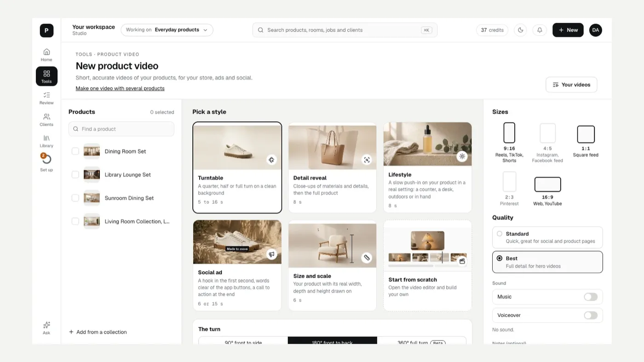Click the DA user avatar
Viewport: 644px width, 362px height.
tap(596, 30)
